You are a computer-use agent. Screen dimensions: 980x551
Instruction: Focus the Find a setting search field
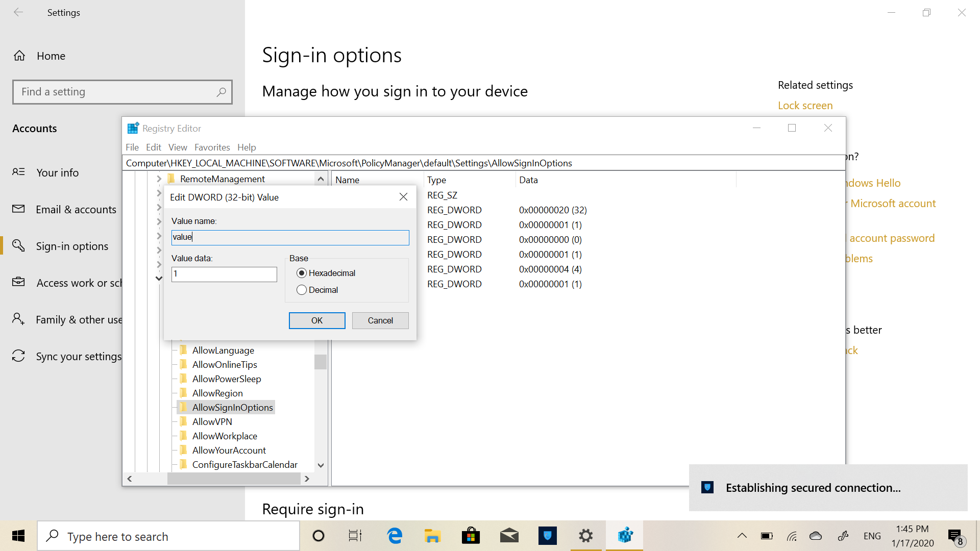(x=122, y=92)
